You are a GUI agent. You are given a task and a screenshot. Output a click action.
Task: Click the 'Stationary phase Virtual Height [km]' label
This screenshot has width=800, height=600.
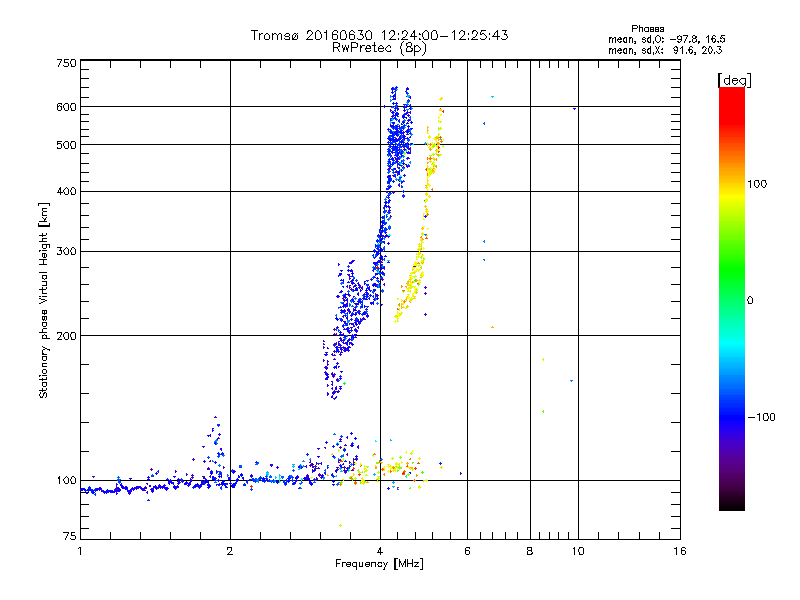43,300
